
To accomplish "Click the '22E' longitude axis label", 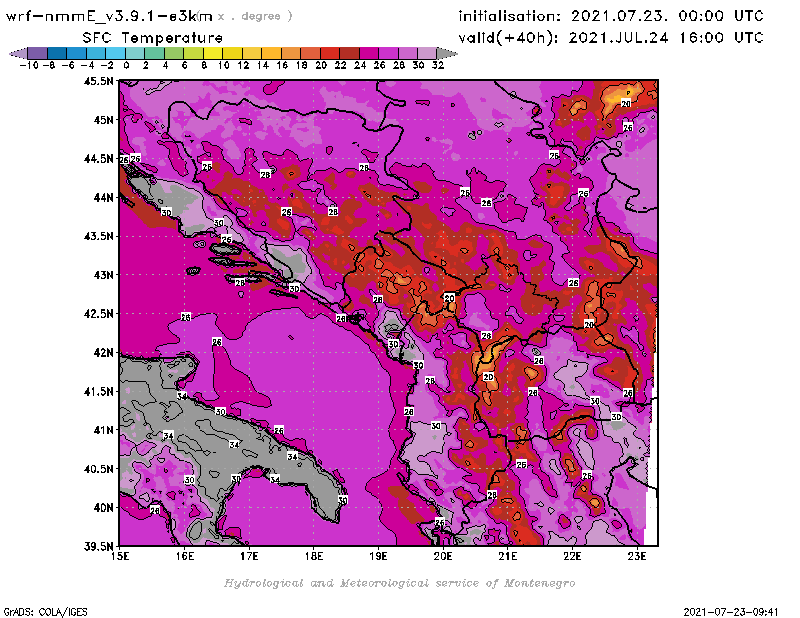I will point(572,556).
